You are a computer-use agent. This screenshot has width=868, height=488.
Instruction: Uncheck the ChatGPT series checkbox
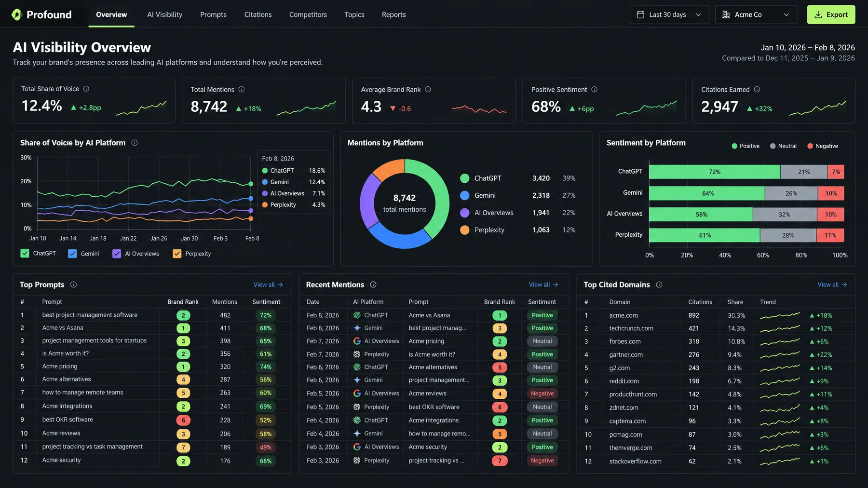tap(25, 253)
